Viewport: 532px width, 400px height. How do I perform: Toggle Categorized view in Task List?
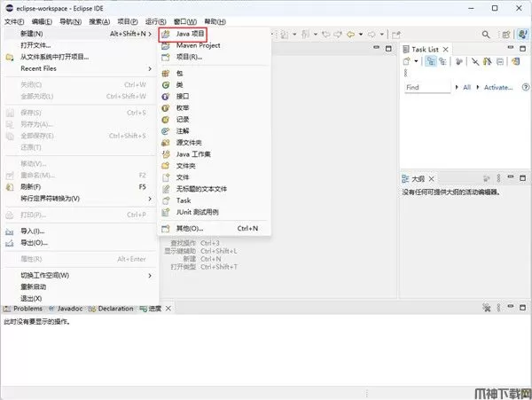(431, 61)
